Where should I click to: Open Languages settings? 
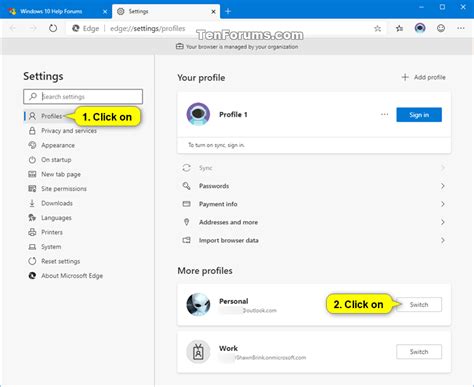[56, 218]
